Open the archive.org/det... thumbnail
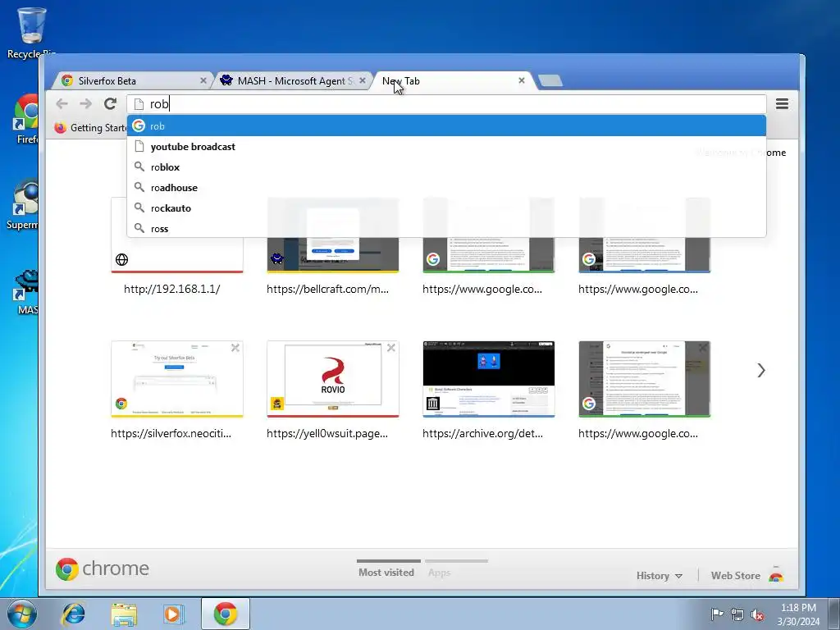The width and height of the screenshot is (840, 630). [489, 379]
